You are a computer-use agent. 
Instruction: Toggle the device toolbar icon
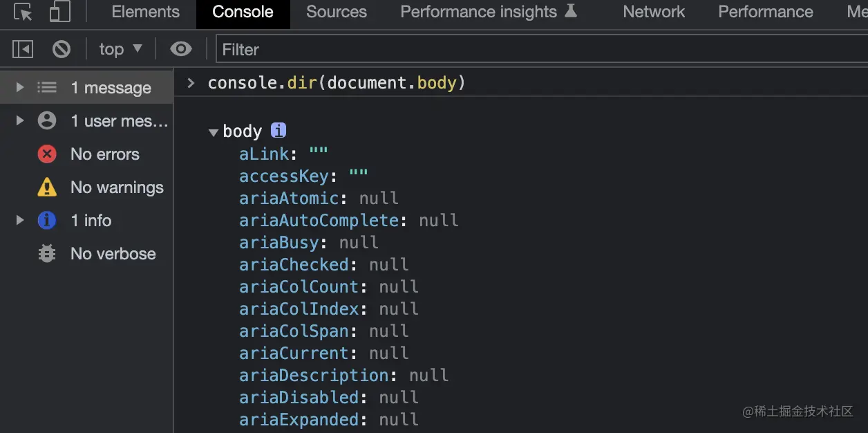(x=60, y=12)
